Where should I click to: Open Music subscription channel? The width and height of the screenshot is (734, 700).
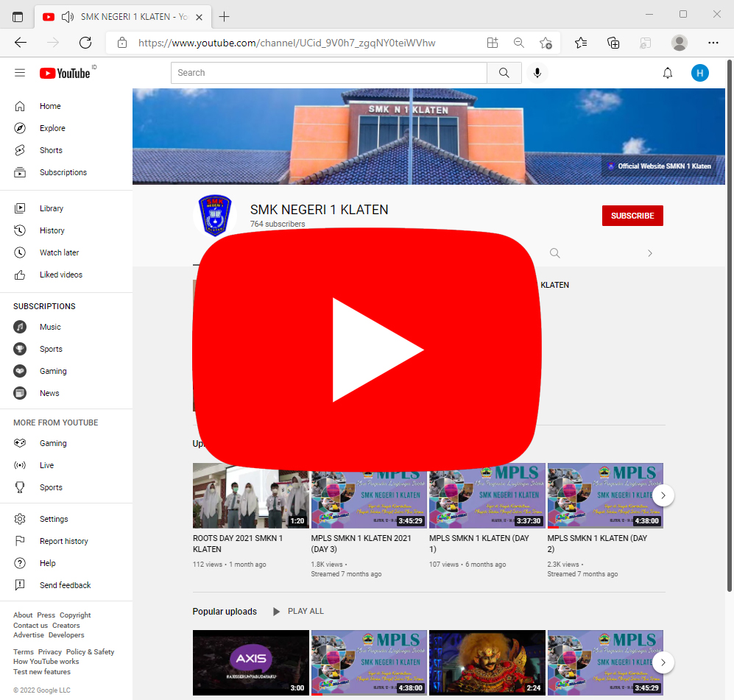click(x=66, y=327)
